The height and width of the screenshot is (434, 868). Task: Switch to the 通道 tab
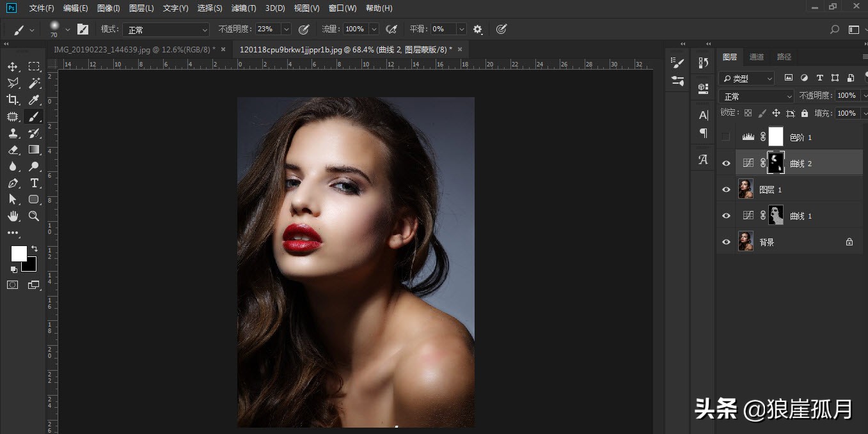pyautogui.click(x=757, y=57)
